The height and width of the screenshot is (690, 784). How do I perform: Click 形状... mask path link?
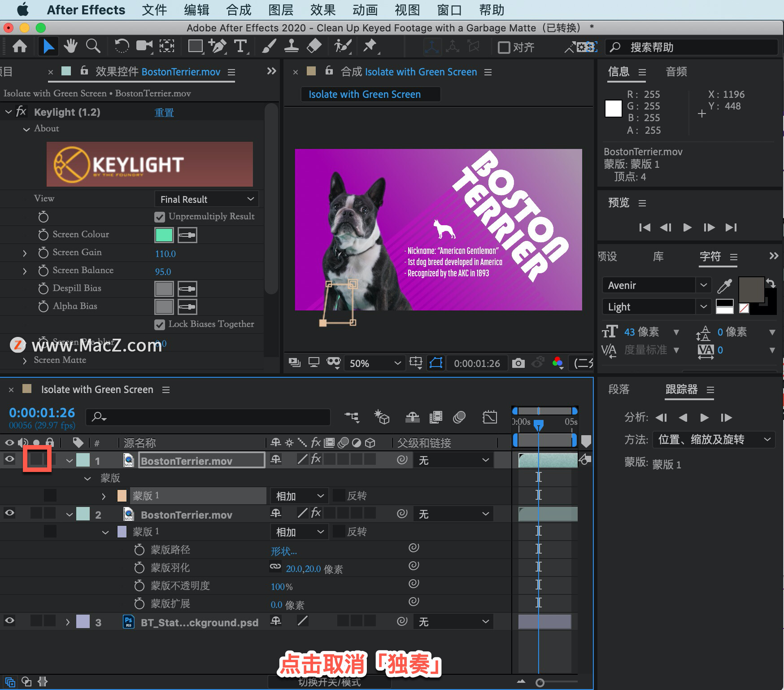click(283, 551)
